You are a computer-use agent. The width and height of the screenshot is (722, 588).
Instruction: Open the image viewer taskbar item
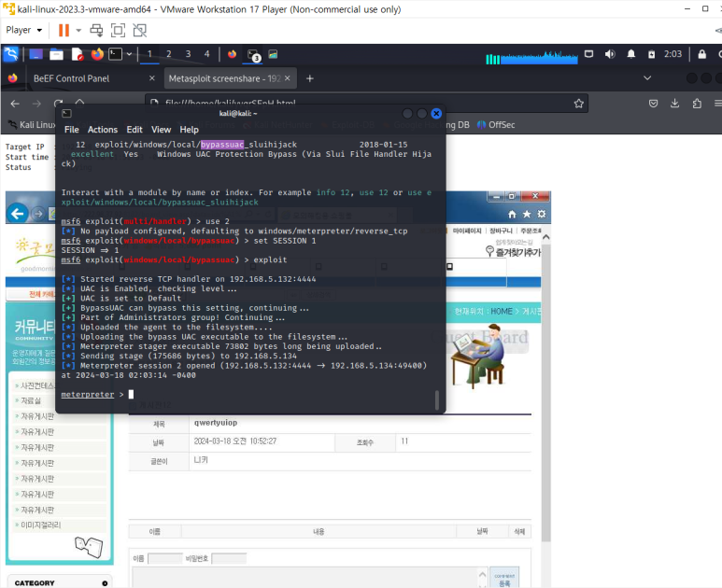point(273,54)
